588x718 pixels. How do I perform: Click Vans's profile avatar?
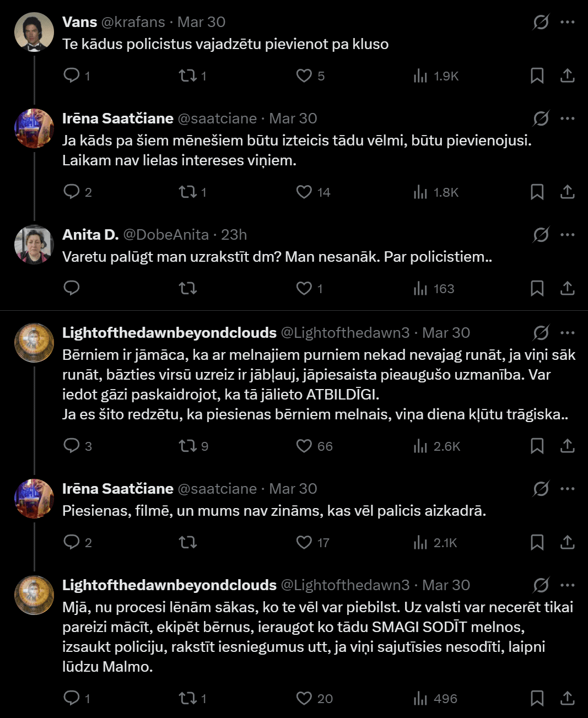[34, 32]
